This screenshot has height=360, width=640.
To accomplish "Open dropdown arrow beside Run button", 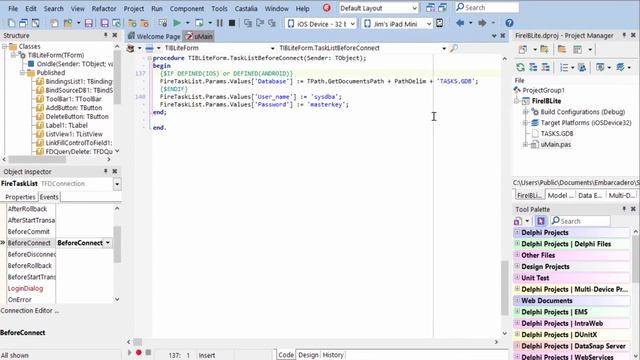I will tap(187, 23).
